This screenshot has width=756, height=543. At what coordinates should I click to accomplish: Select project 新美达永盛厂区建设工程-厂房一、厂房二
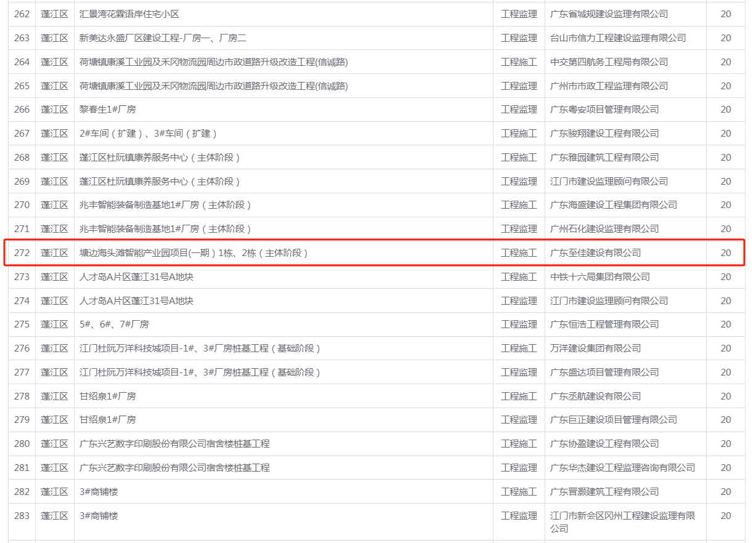tap(163, 38)
